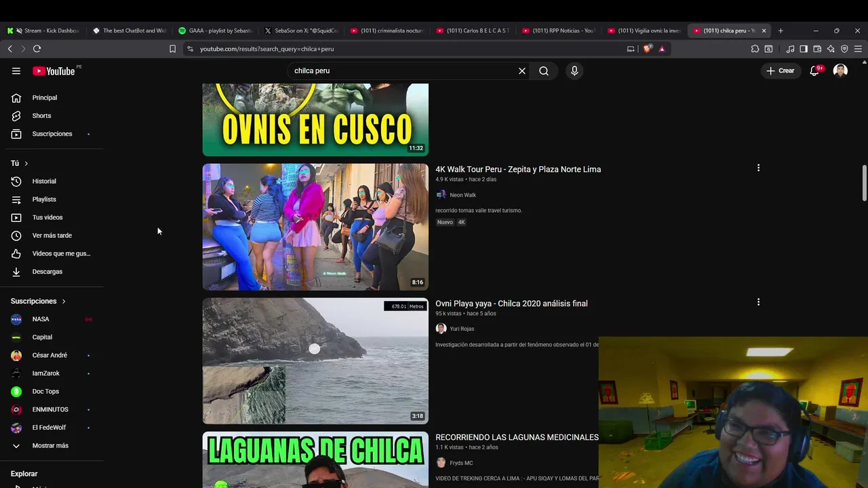Switch to Stream - Kick Dashboard tab

(43, 30)
